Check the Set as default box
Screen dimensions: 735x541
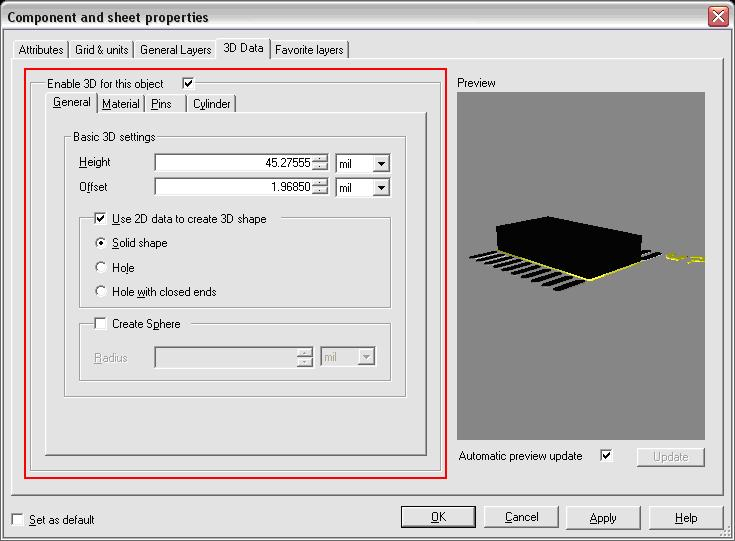[x=17, y=519]
